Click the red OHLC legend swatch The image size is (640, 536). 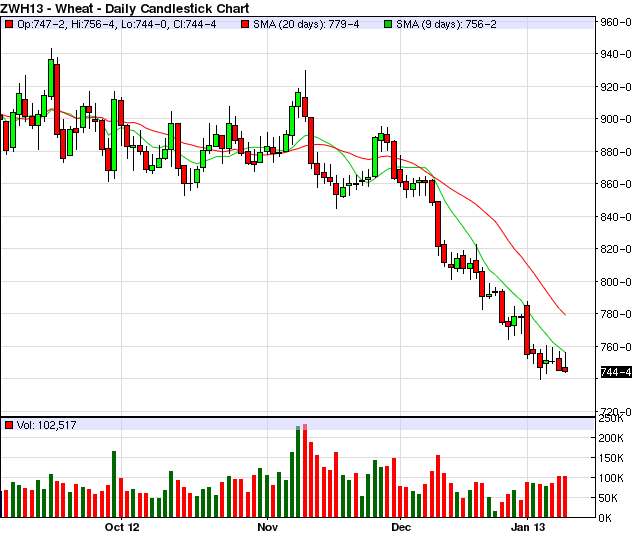coord(9,24)
